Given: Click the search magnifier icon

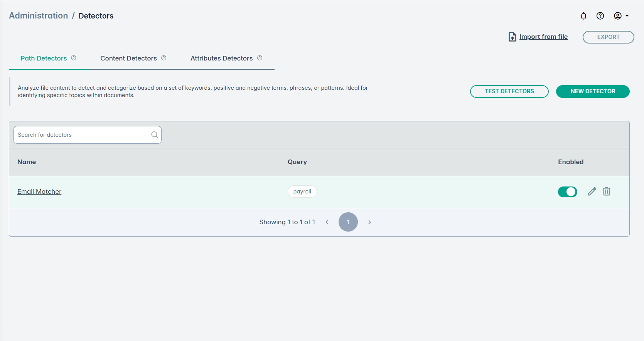Looking at the screenshot, I should tap(155, 135).
